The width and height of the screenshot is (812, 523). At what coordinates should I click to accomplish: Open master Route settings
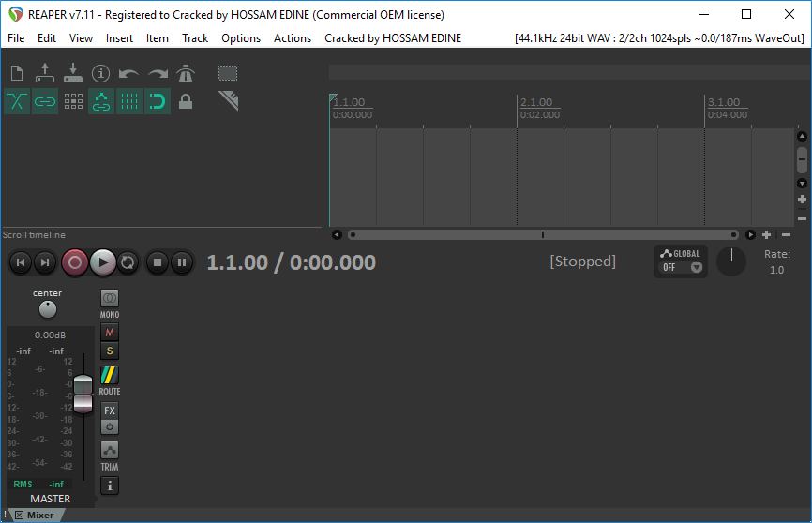click(x=110, y=375)
